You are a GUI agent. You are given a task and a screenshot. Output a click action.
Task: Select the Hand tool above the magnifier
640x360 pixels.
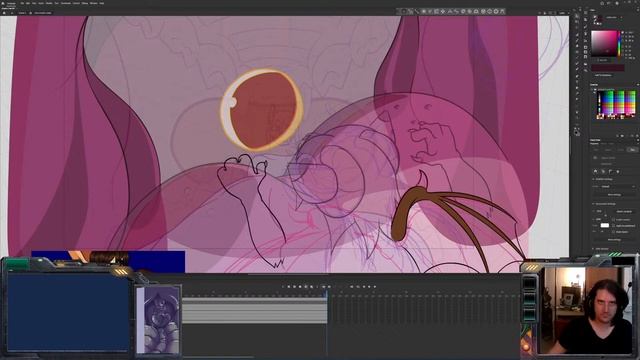coord(577,112)
